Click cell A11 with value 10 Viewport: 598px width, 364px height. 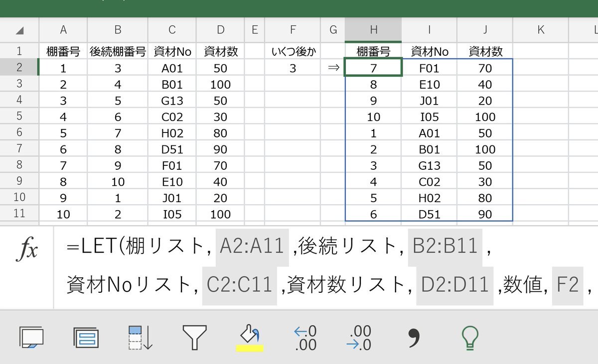pyautogui.click(x=63, y=213)
